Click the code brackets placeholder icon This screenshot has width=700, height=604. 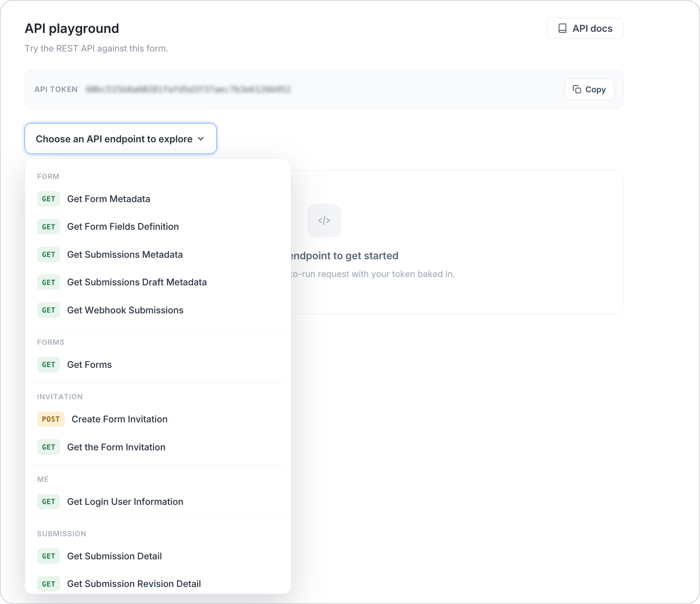[x=324, y=221]
